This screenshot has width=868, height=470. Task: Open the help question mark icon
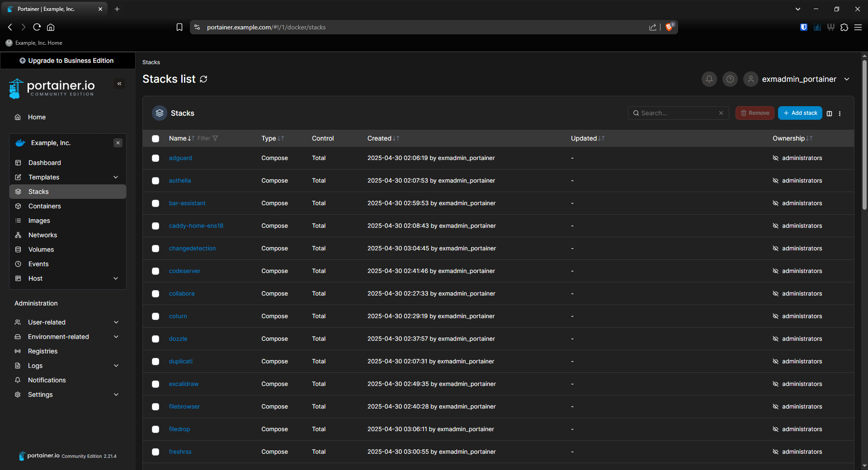pyautogui.click(x=730, y=79)
